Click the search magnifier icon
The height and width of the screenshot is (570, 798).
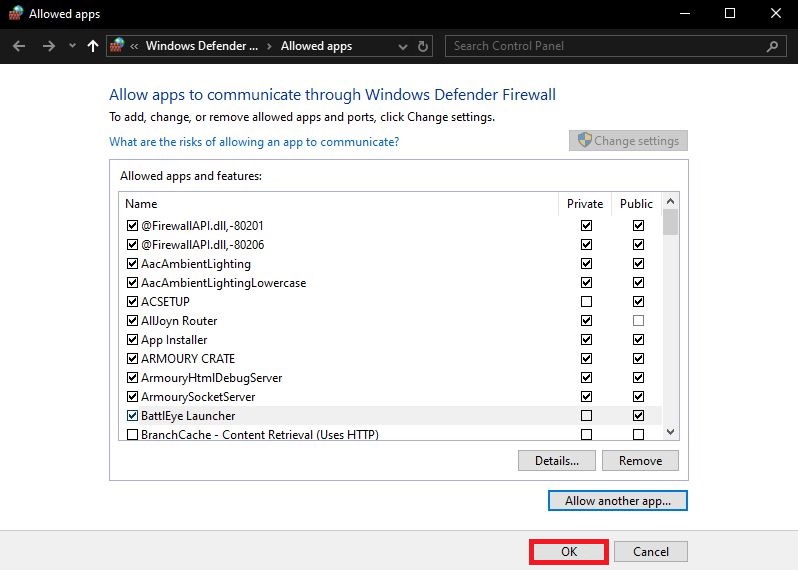[771, 46]
